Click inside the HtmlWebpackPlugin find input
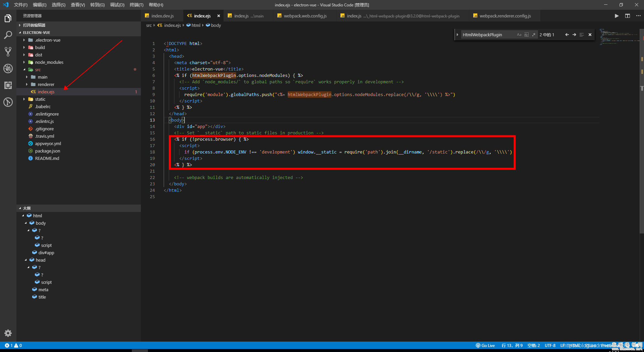The image size is (644, 352). point(486,35)
